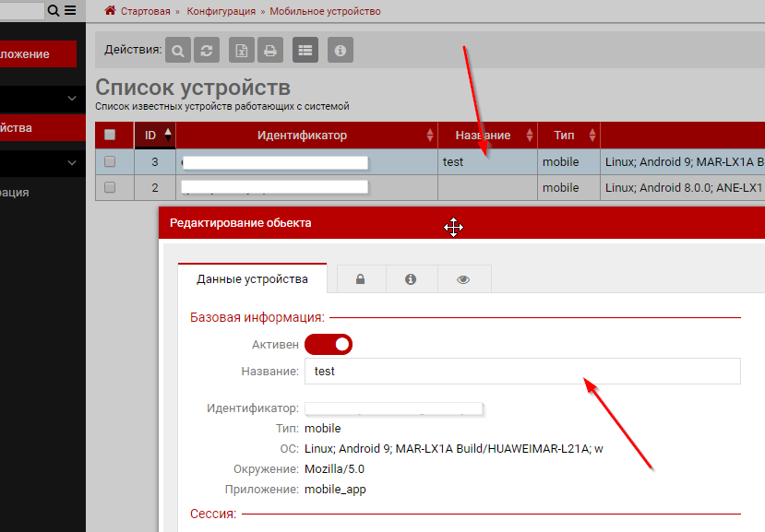Collapse the first sidebar section chevron

tap(72, 98)
